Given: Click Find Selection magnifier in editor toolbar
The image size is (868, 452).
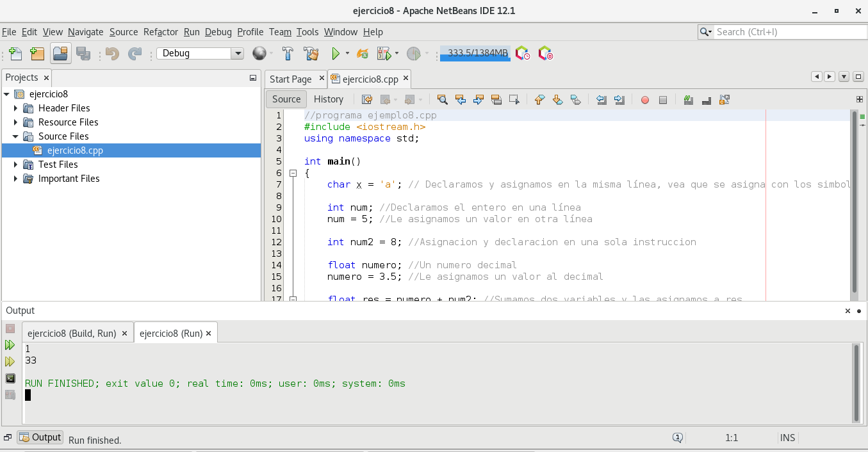Looking at the screenshot, I should pos(442,99).
